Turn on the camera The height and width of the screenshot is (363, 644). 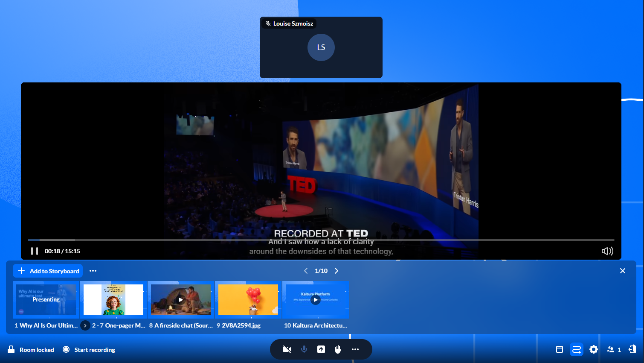pos(287,349)
